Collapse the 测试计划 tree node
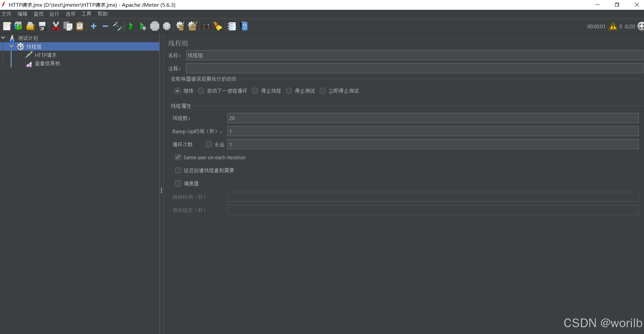This screenshot has width=644, height=334. click(3, 38)
